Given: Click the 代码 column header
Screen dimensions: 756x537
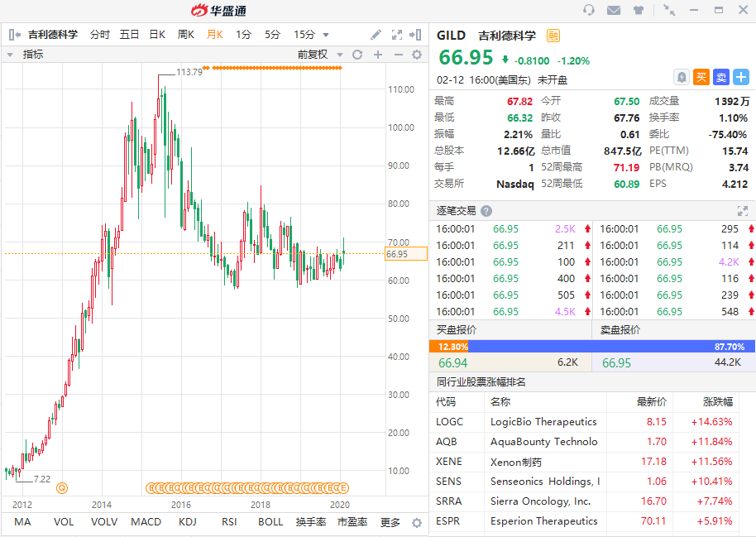Looking at the screenshot, I should tap(446, 401).
